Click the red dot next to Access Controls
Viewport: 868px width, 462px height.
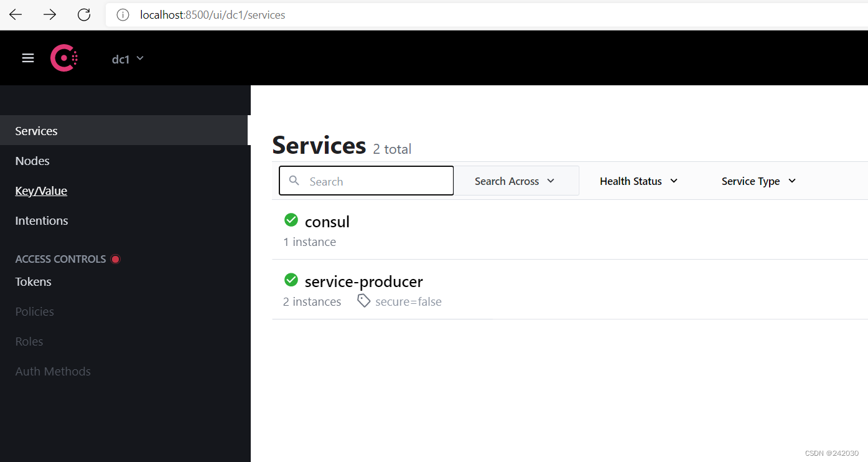(x=115, y=259)
